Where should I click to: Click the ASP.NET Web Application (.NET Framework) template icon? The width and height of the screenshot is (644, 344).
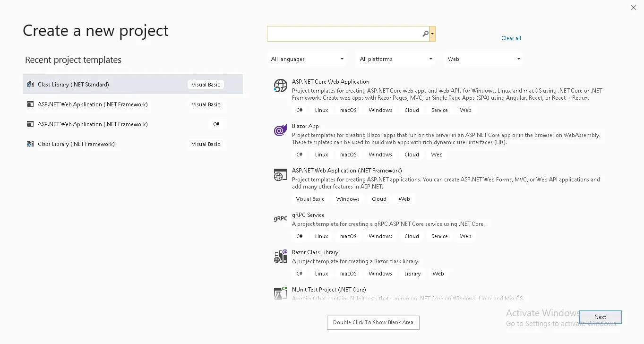pyautogui.click(x=281, y=175)
